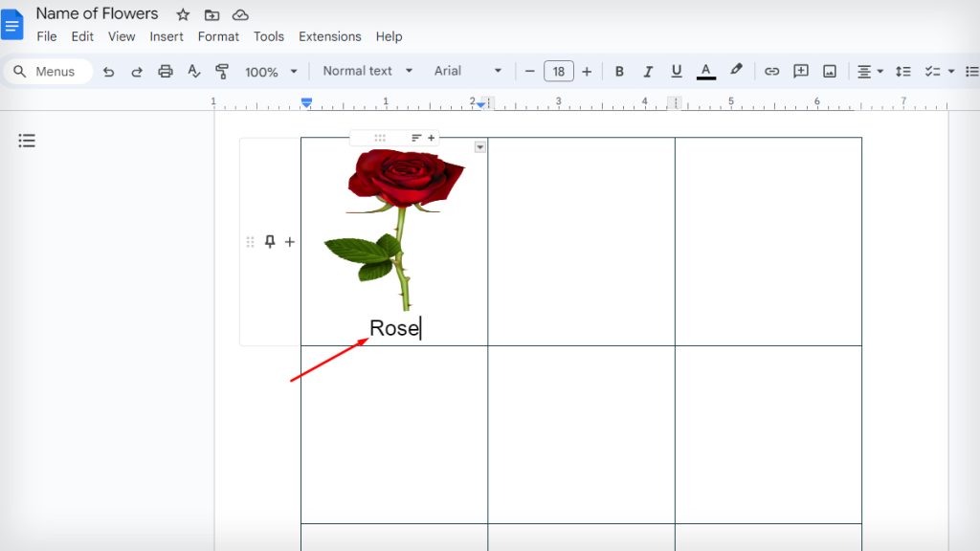
Task: Print the document
Action: tap(165, 71)
